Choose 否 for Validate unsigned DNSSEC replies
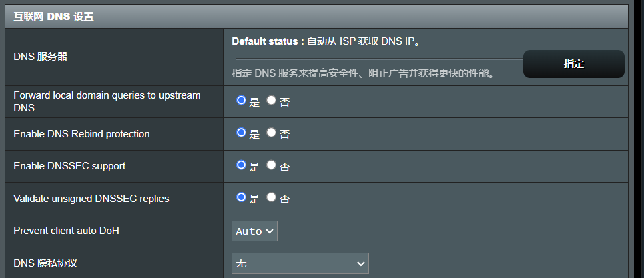 tap(271, 197)
